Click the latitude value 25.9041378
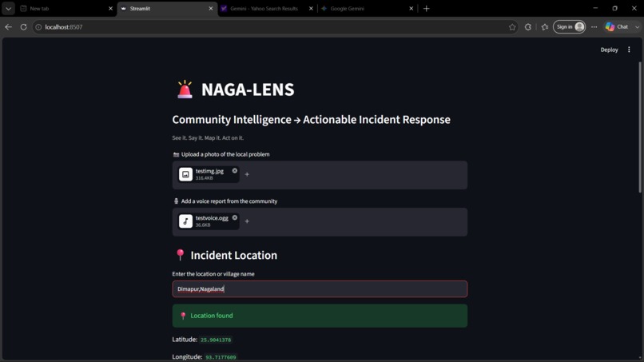Viewport: 644px width, 362px height. (216, 340)
